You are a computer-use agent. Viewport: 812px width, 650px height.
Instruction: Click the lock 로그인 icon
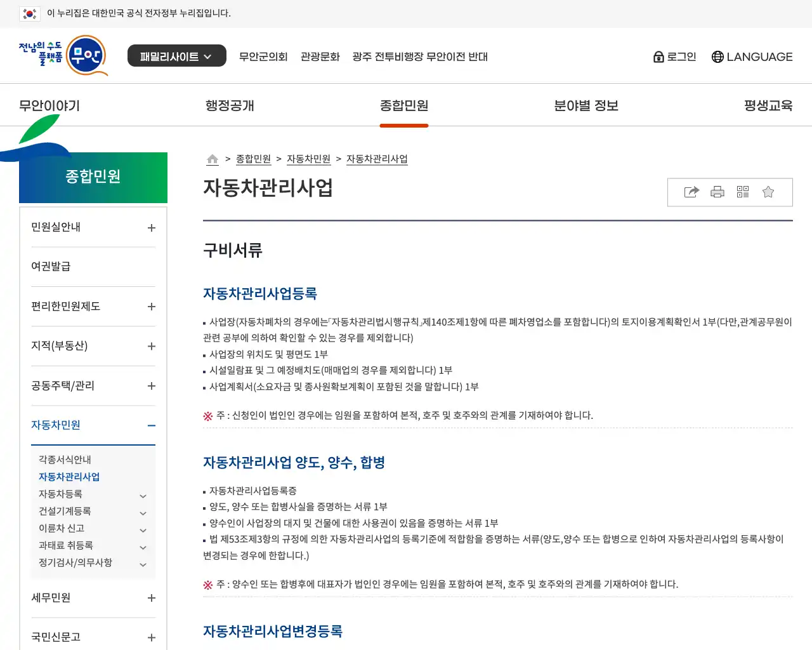pyautogui.click(x=658, y=57)
